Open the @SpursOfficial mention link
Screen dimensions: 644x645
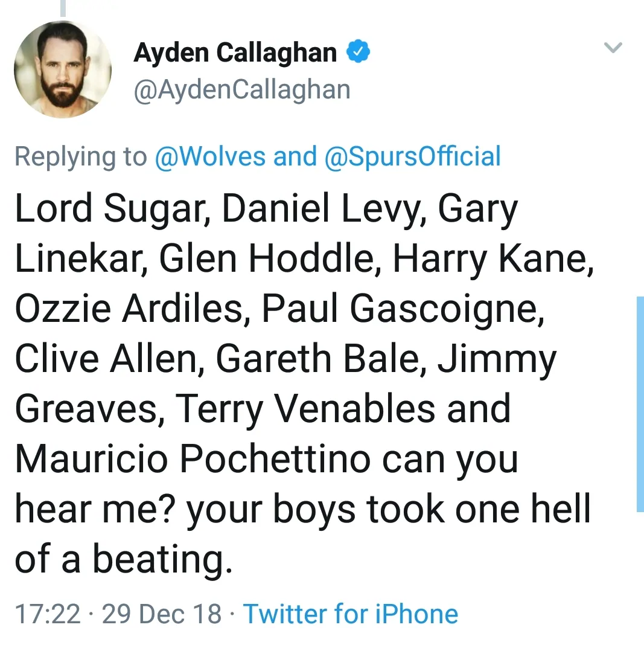(x=412, y=156)
